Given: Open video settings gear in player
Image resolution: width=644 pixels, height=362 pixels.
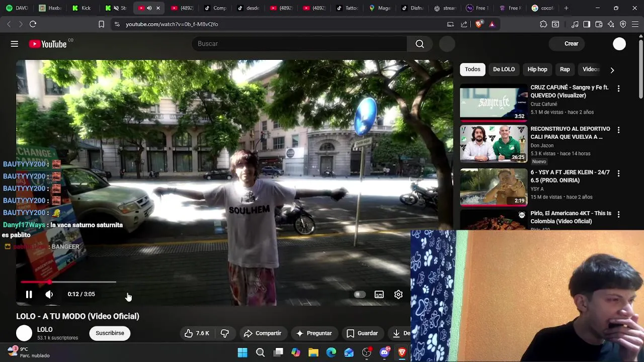Looking at the screenshot, I should (x=398, y=295).
